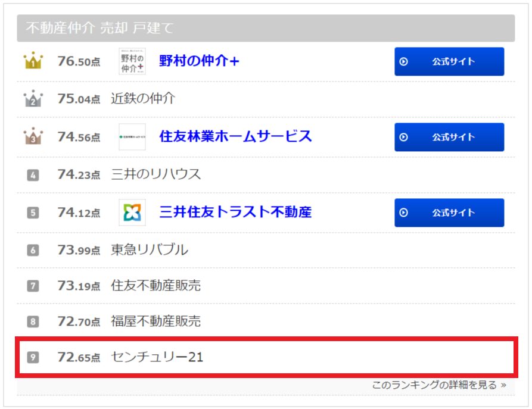
Task: Visit 公式サイト for 住友林業ホームサービス
Action: tap(449, 137)
